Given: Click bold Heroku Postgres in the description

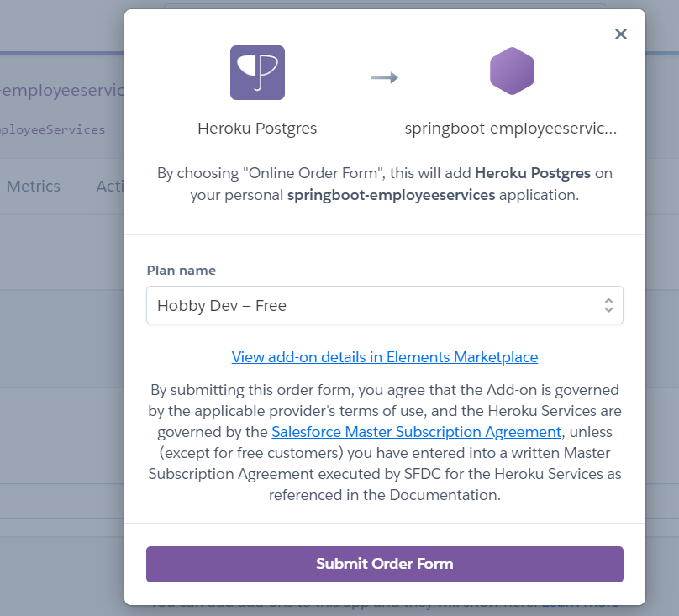Looking at the screenshot, I should (x=534, y=173).
